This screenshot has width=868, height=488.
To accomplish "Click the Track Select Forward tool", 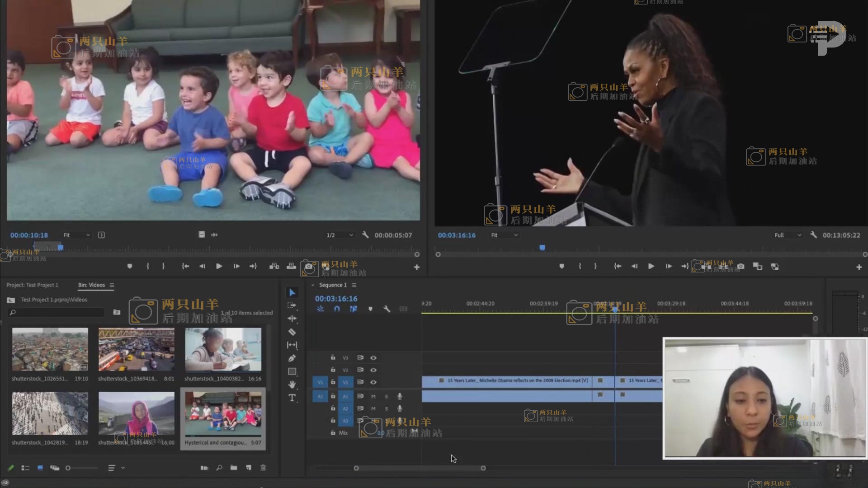I will pyautogui.click(x=292, y=305).
